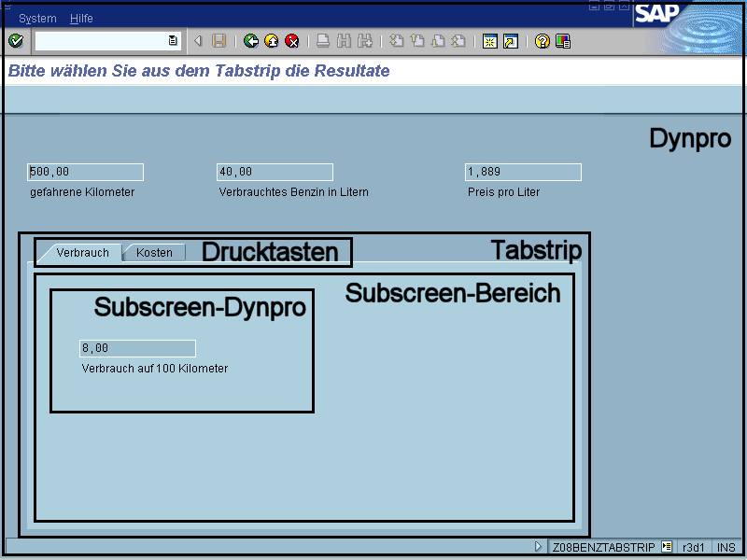Click the yellow Exit icon
747x560 pixels.
click(271, 40)
